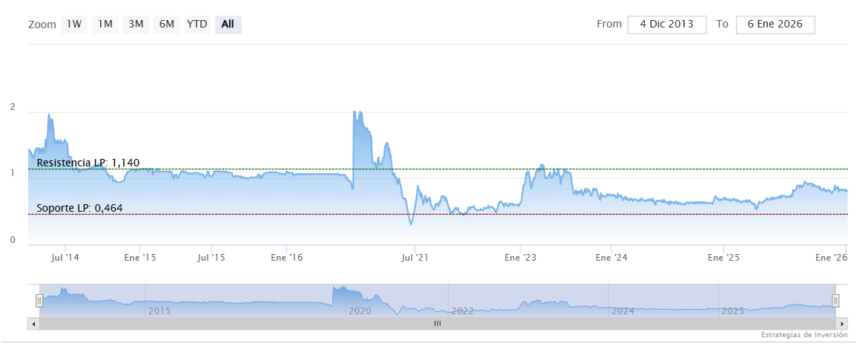Click 2020 in the navigator
Viewport: 868px width, 355px height.
coord(360,311)
